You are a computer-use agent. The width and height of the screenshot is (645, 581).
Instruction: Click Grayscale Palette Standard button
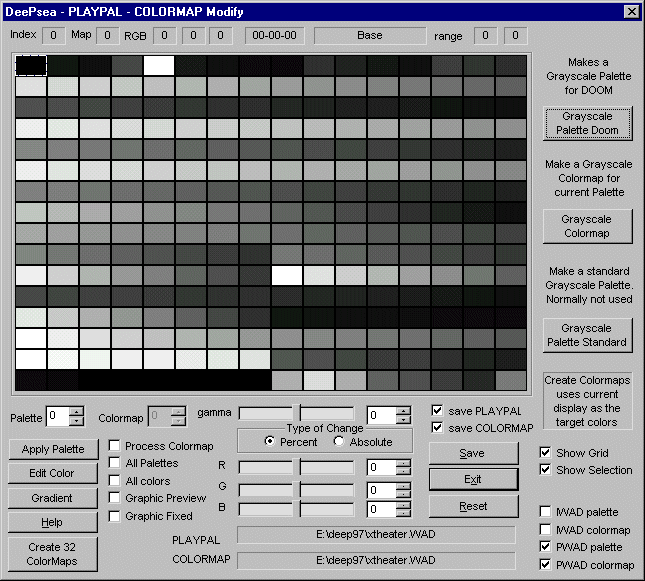(x=589, y=335)
